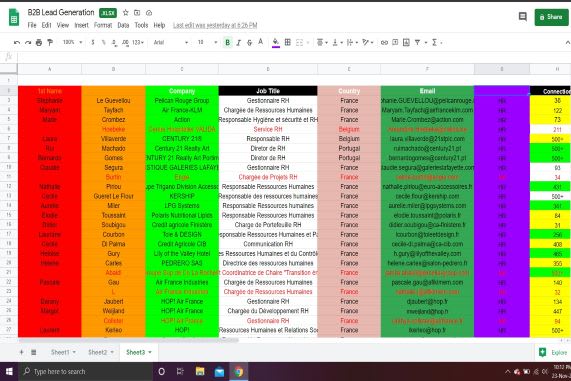Click the Print icon

pyautogui.click(x=39, y=43)
